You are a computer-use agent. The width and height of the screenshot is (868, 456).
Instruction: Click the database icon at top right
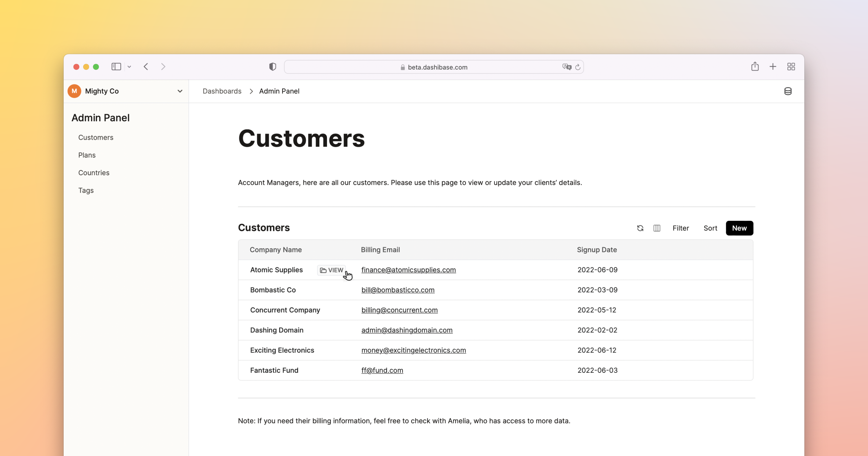pos(788,91)
